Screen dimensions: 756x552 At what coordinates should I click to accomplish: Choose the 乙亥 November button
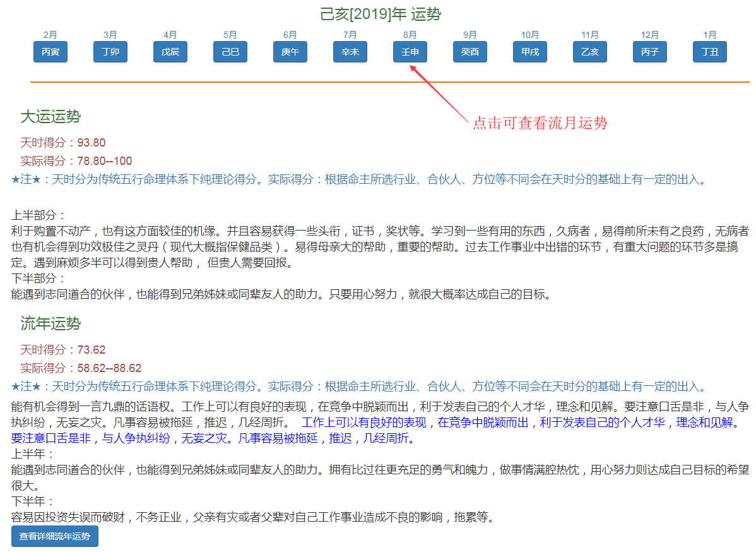coord(590,52)
